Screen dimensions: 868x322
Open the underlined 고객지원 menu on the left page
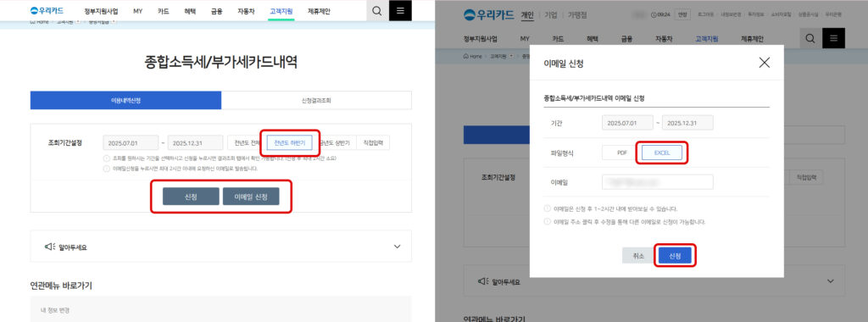281,11
